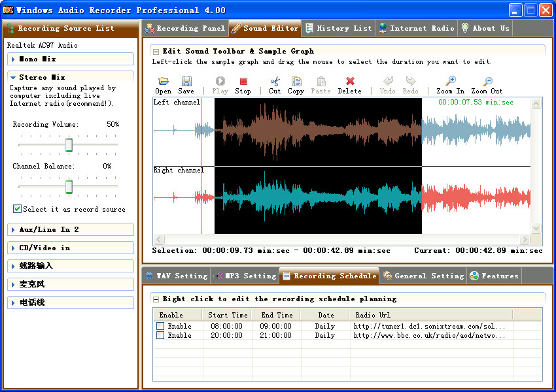Screen dimensions: 556x392
Task: Click the 00:00:07.53 time indicator
Action: pyautogui.click(x=476, y=102)
